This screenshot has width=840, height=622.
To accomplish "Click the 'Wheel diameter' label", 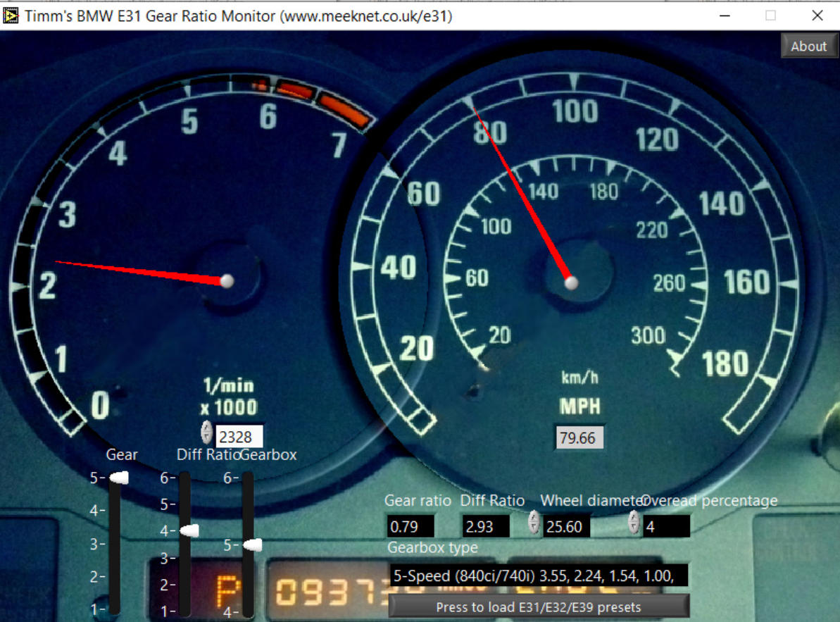I will 591,500.
